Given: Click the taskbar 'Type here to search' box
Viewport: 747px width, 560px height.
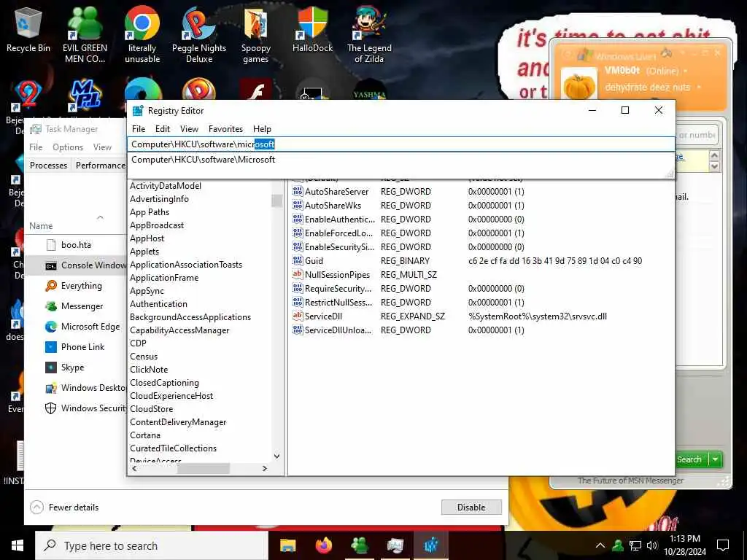Looking at the screenshot, I should pos(152,545).
